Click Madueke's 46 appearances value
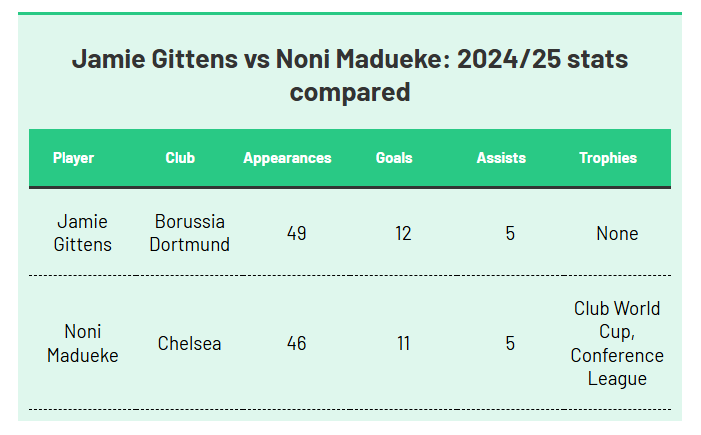The image size is (701, 435). tap(296, 343)
